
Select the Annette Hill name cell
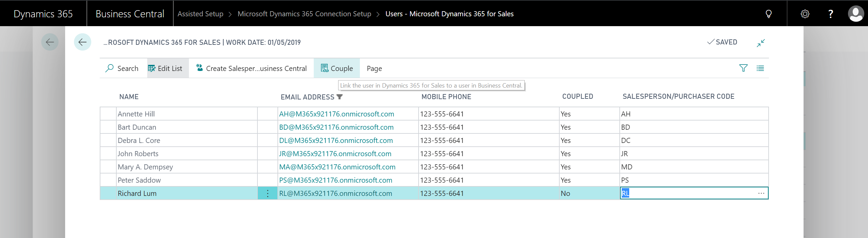coord(187,114)
